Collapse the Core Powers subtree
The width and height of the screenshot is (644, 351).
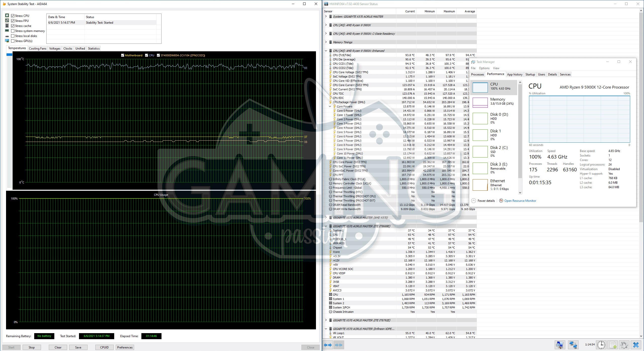tap(330, 106)
